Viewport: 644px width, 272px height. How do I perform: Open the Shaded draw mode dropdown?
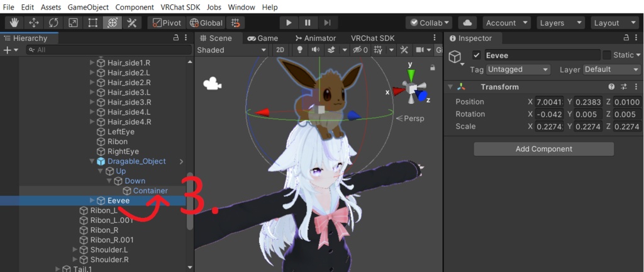pos(232,50)
